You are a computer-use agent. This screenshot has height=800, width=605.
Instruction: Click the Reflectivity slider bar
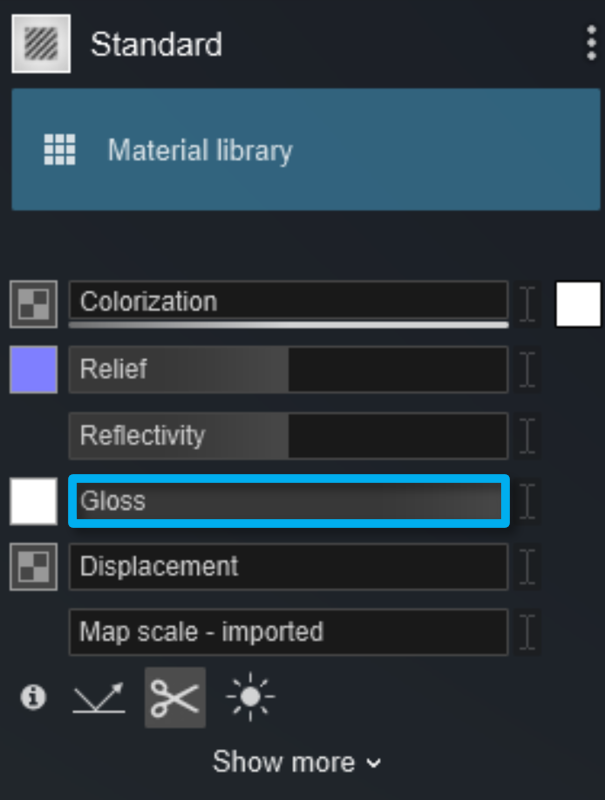tap(289, 436)
